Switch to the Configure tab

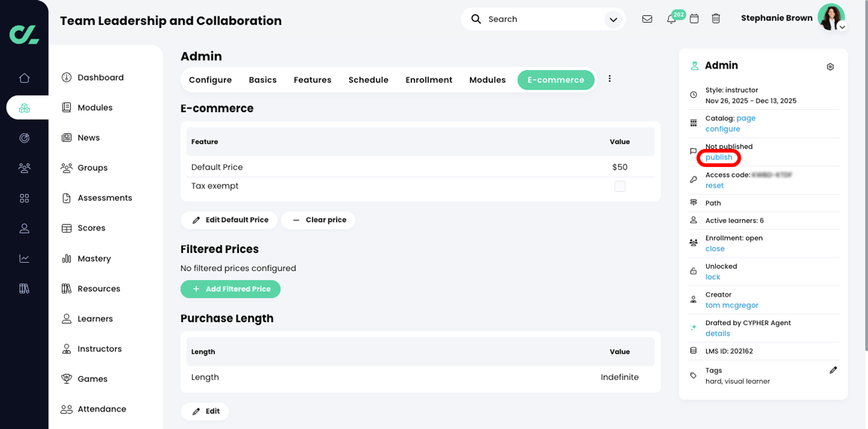click(x=210, y=80)
